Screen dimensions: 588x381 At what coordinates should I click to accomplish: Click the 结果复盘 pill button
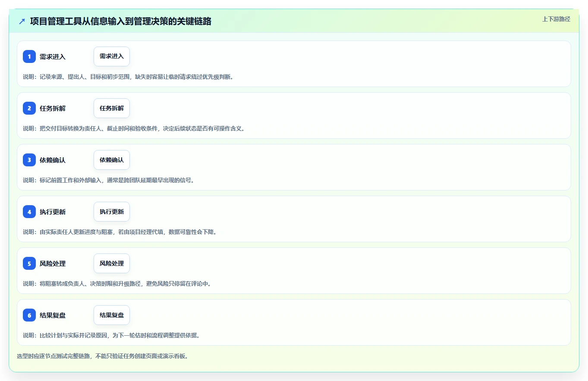(112, 315)
